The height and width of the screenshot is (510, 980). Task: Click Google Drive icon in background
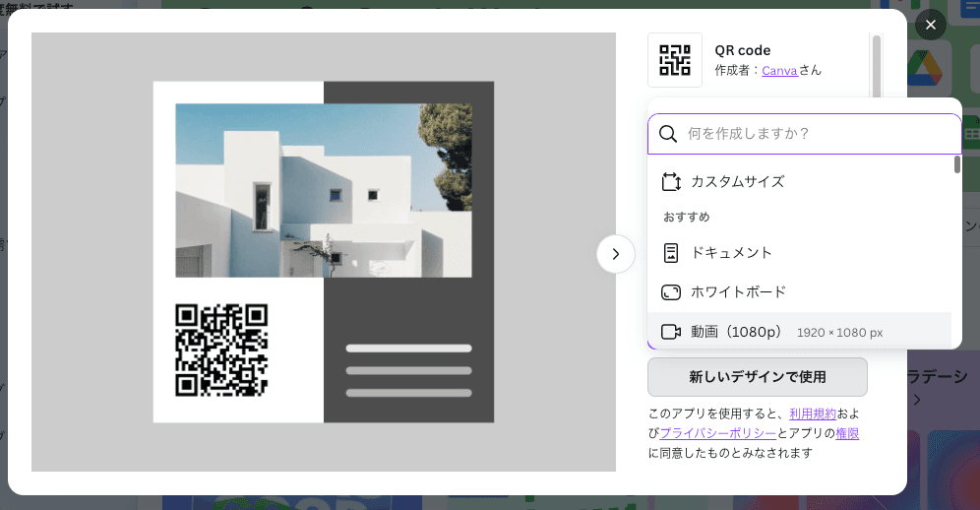[x=925, y=68]
